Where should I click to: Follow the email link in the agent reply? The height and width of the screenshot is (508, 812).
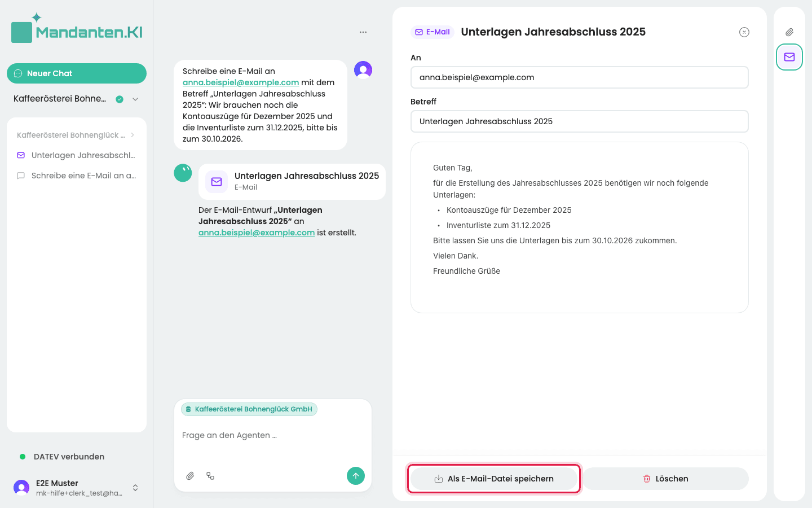point(257,233)
